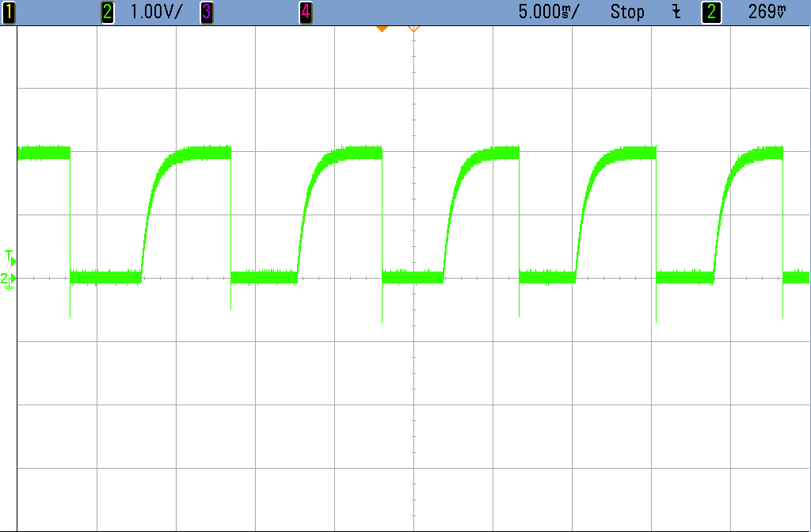Open the 269 mV trigger level readout

point(765,12)
